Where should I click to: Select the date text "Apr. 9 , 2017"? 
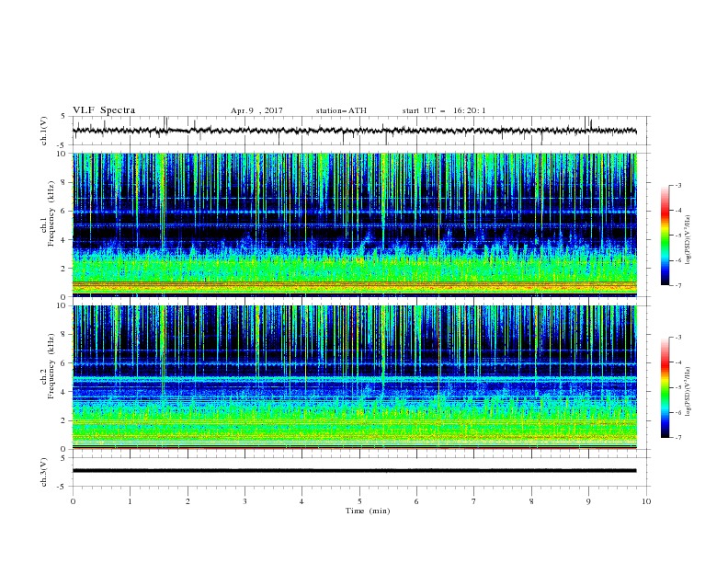[256, 110]
